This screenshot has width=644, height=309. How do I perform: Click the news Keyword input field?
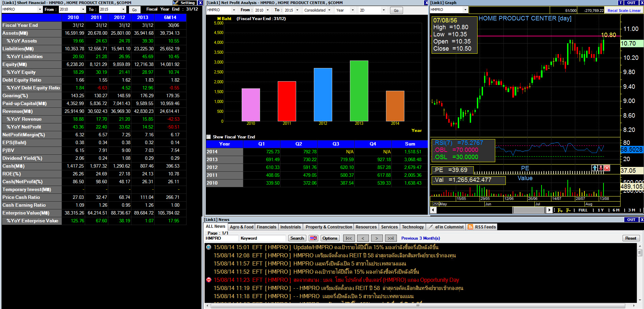262,238
